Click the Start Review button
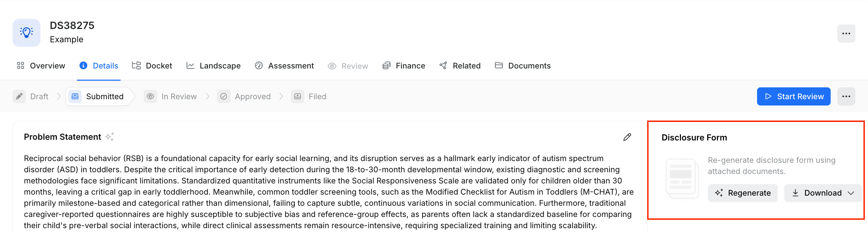Screen dimensions: 868x232 tap(794, 96)
